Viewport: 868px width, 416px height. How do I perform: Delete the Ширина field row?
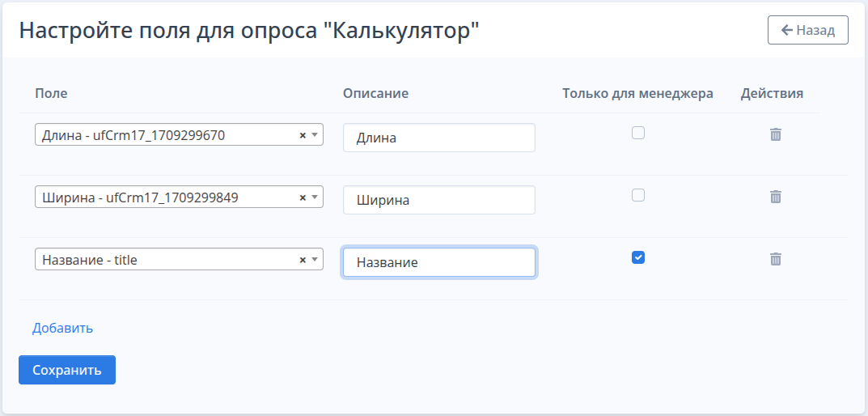click(776, 197)
